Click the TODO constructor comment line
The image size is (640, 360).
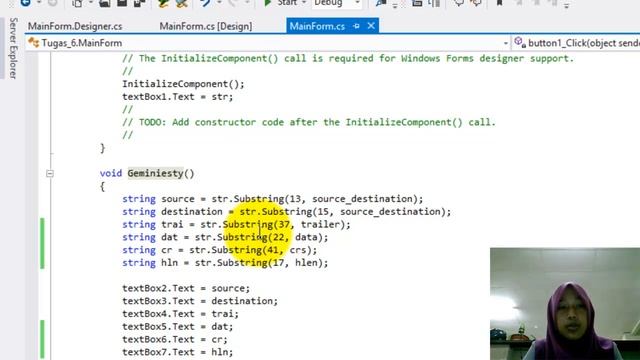click(309, 122)
